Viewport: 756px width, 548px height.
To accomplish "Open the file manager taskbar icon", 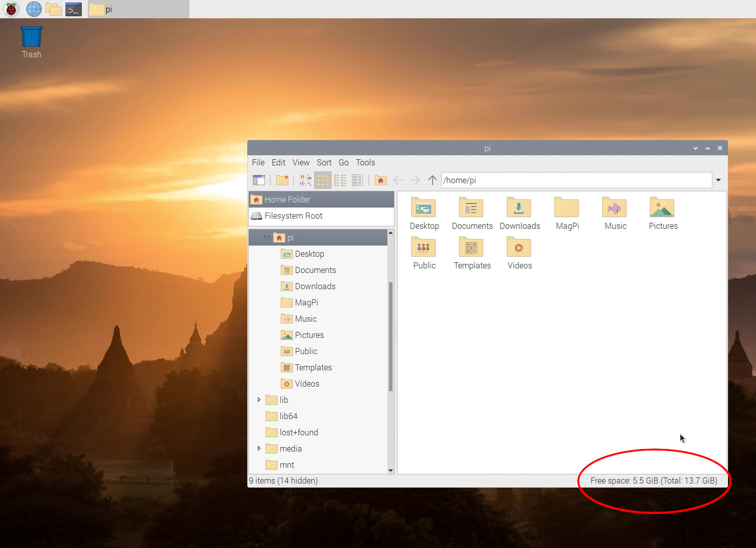I will [x=53, y=9].
